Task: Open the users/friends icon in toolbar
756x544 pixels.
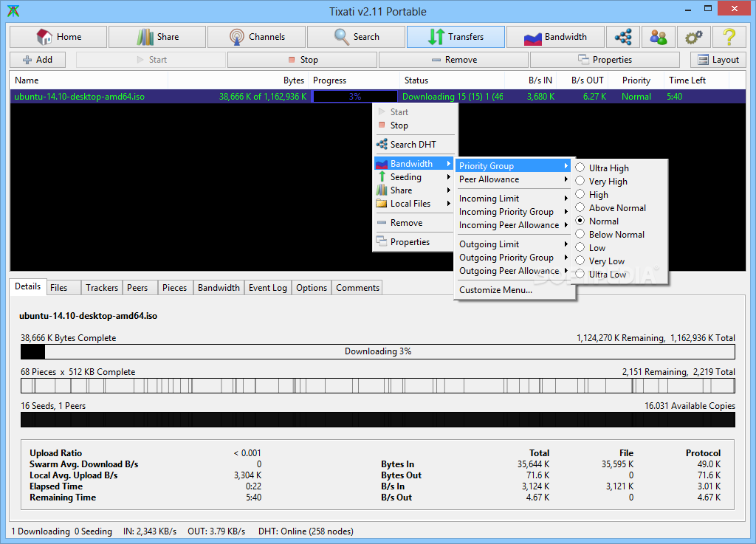Action: (x=658, y=37)
